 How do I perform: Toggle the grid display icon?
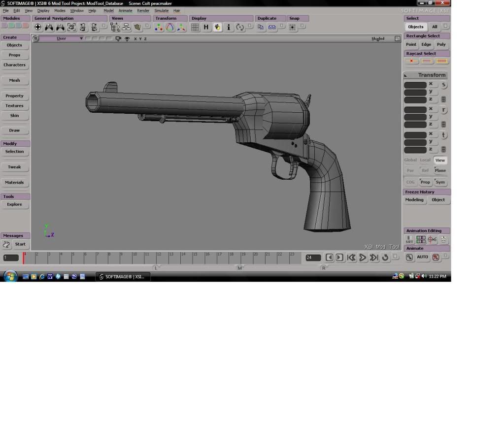click(x=195, y=27)
